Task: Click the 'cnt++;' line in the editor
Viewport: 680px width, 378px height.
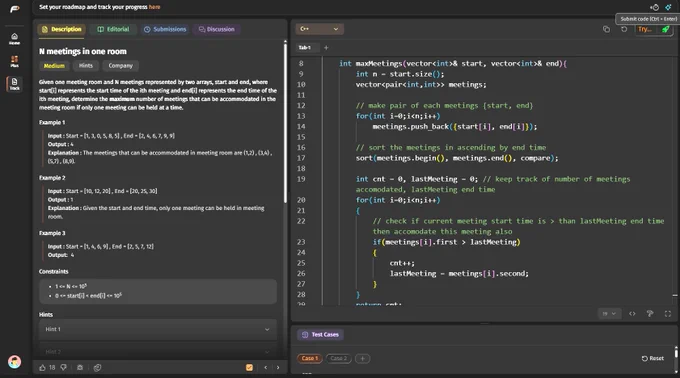Action: click(402, 263)
